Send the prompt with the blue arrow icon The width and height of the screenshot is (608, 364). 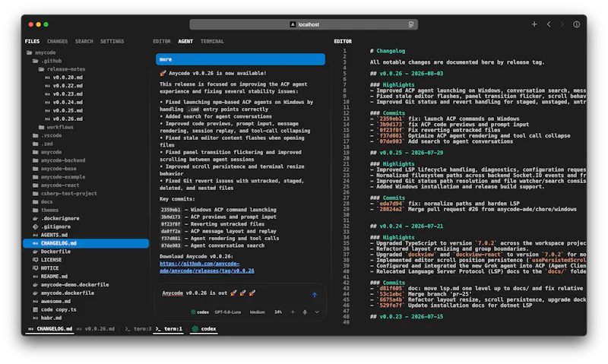tap(315, 295)
